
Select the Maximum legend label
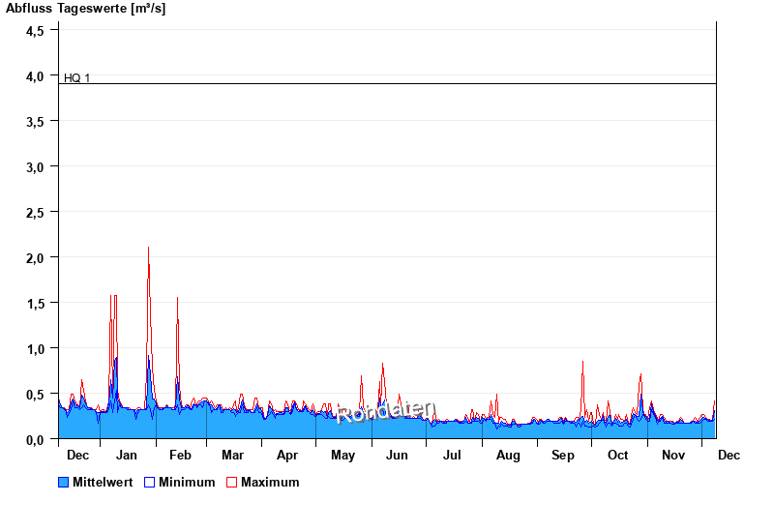point(270,482)
